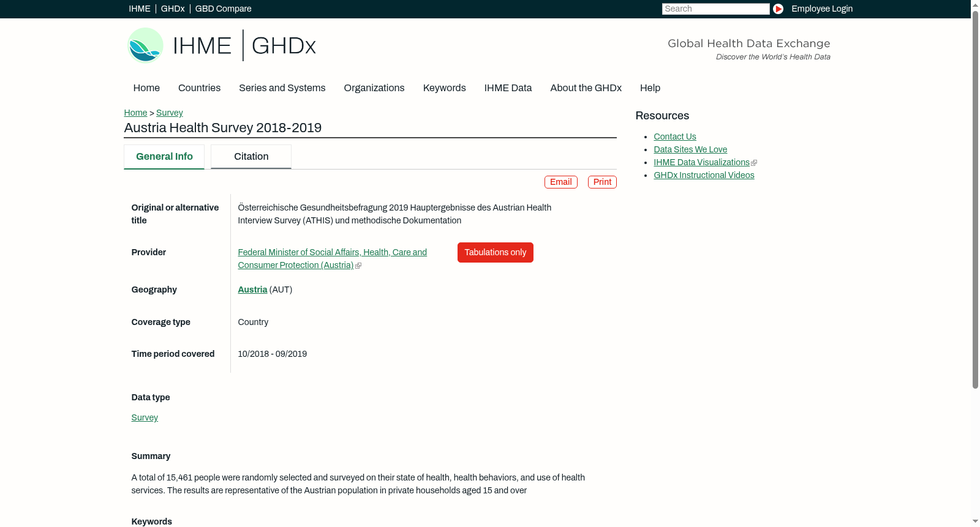The width and height of the screenshot is (980, 527).
Task: Click the Home breadcrumb link
Action: 135,113
